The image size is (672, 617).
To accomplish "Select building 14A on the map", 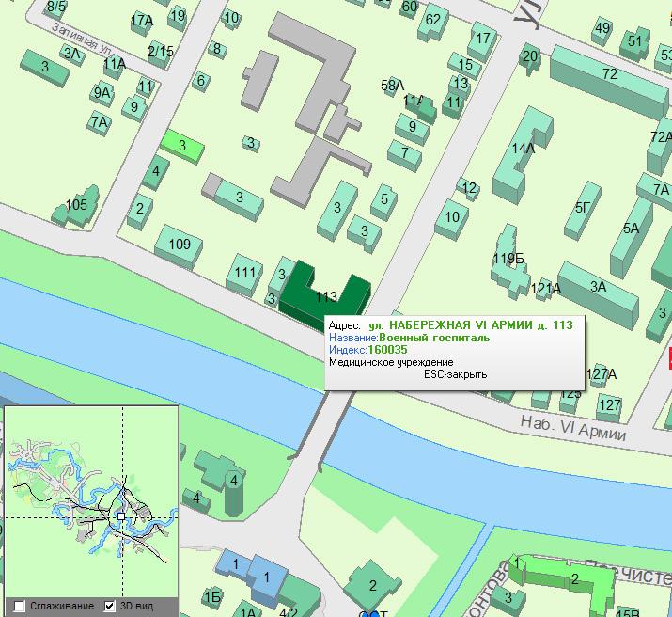I will click(524, 150).
